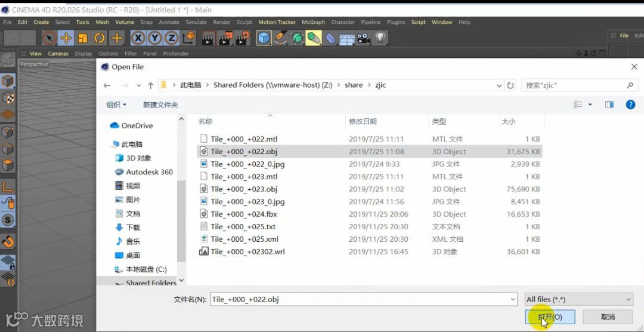Click Render View clapperboard icon
Screen dimensions: 644x332
pyautogui.click(x=209, y=38)
